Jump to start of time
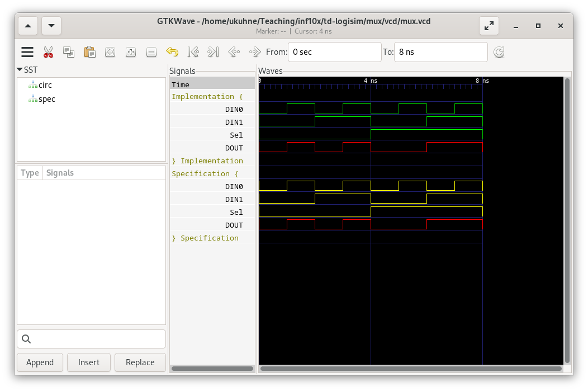588x391 pixels. [x=193, y=52]
